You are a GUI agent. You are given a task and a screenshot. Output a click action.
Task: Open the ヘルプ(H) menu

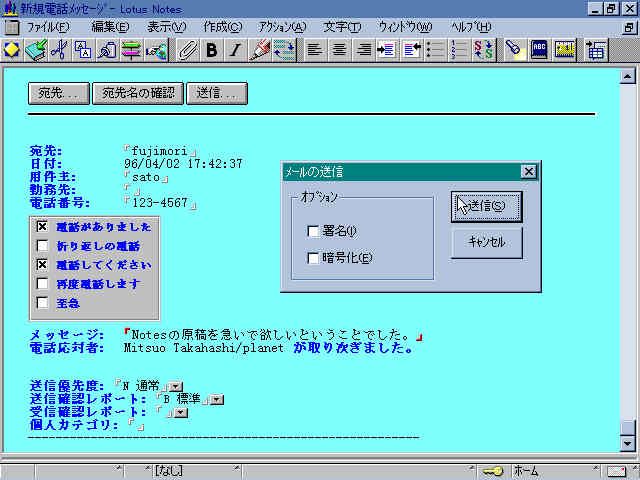tap(471, 27)
